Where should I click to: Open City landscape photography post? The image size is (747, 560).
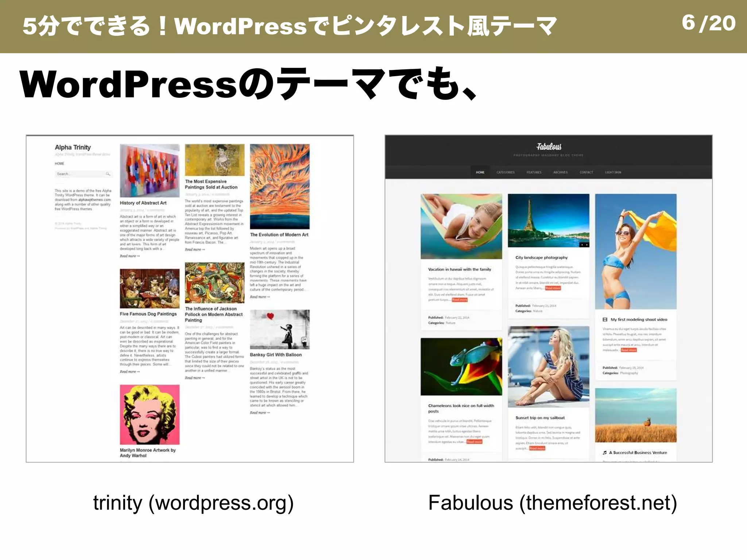542,257
